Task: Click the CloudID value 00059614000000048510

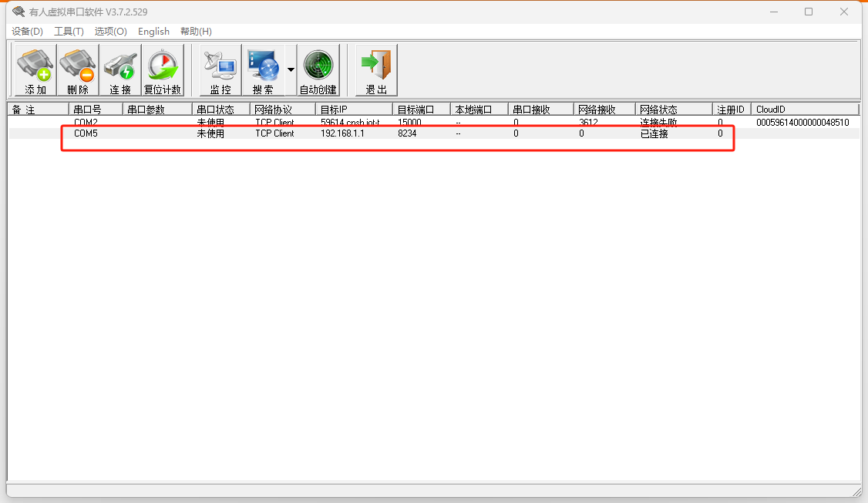Action: pyautogui.click(x=802, y=123)
